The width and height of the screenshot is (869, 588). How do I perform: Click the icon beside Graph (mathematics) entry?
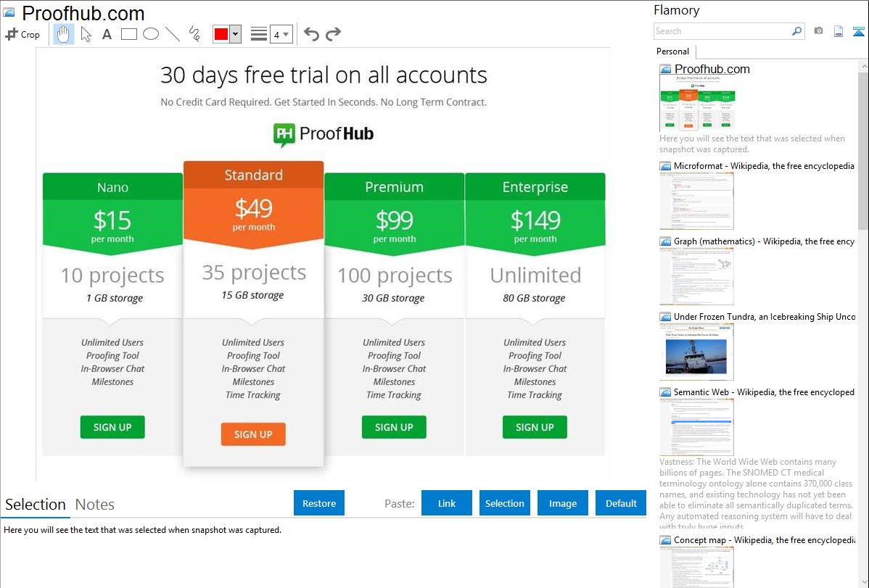click(x=665, y=241)
